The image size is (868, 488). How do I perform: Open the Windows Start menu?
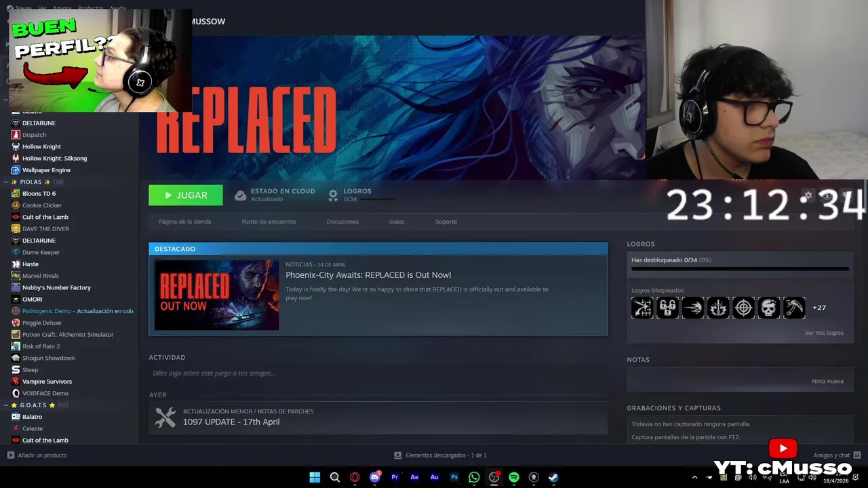pos(315,477)
